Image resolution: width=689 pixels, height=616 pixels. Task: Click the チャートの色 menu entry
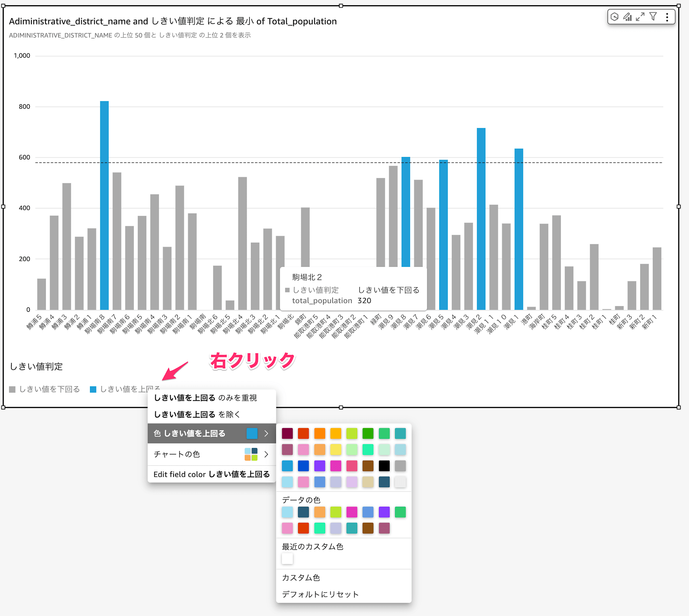tap(212, 454)
